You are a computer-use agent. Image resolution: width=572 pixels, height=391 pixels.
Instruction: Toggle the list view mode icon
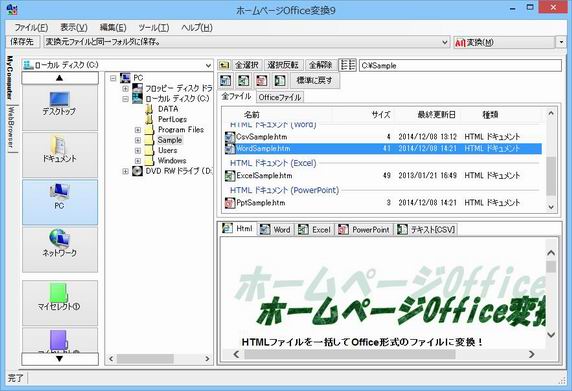348,65
